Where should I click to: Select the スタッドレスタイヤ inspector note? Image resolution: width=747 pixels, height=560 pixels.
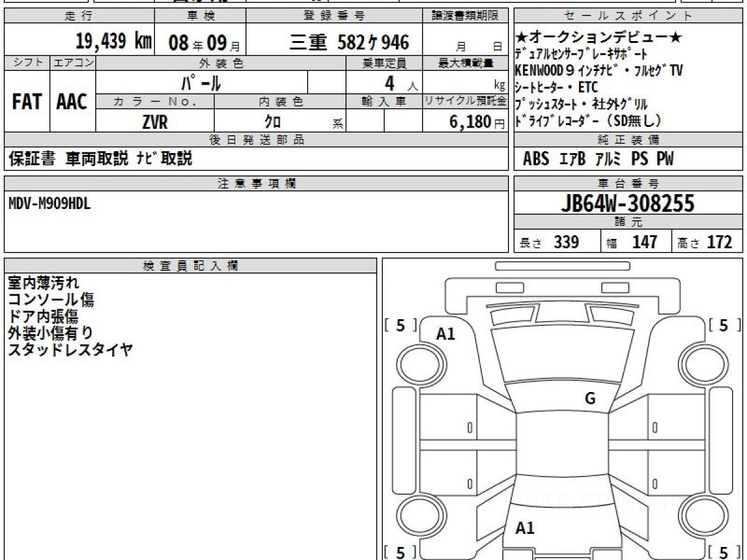click(x=70, y=349)
